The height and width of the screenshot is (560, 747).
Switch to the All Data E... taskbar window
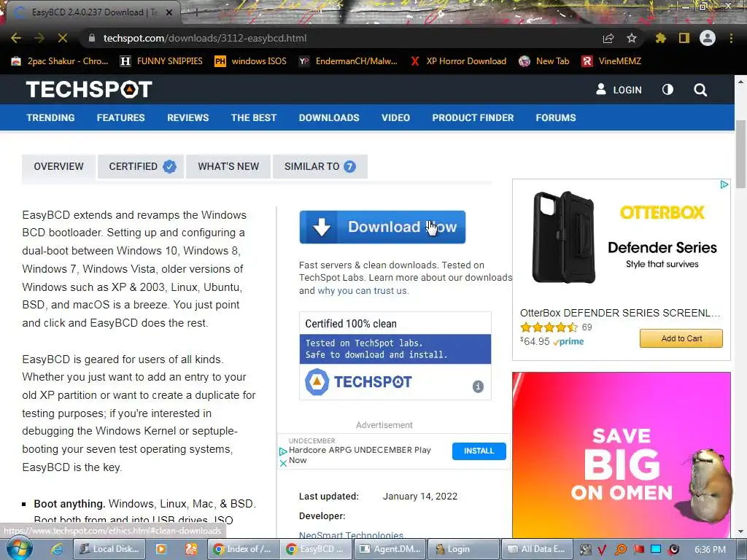[537, 549]
